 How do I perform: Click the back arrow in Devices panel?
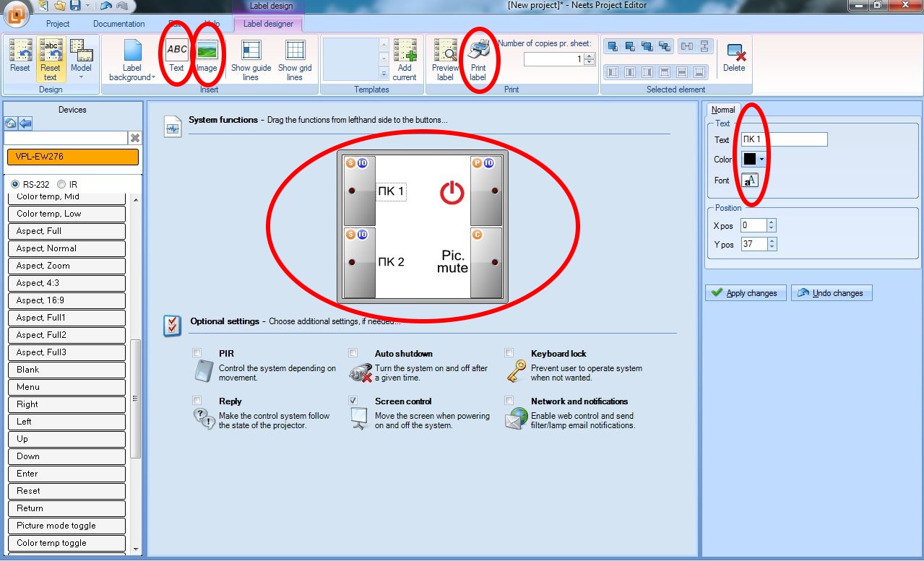25,123
